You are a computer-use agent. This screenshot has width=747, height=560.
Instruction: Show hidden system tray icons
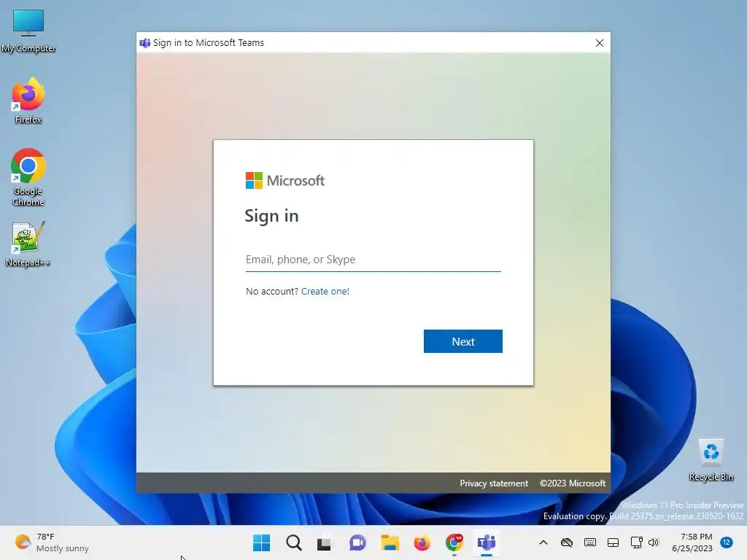click(543, 542)
